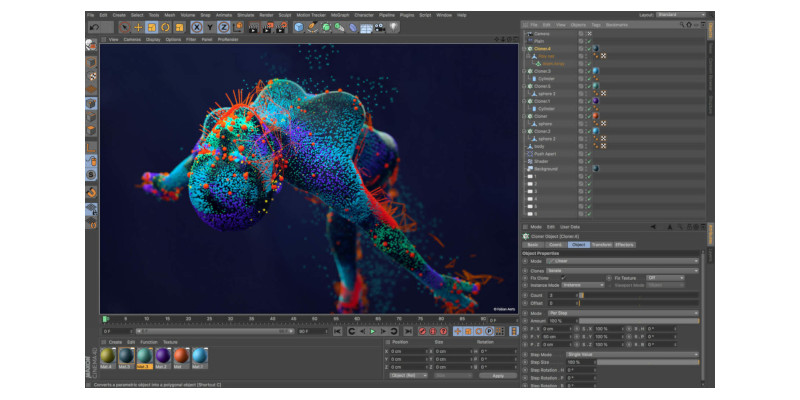This screenshot has height=400, width=800.
Task: Go to end of animation
Action: point(408,331)
